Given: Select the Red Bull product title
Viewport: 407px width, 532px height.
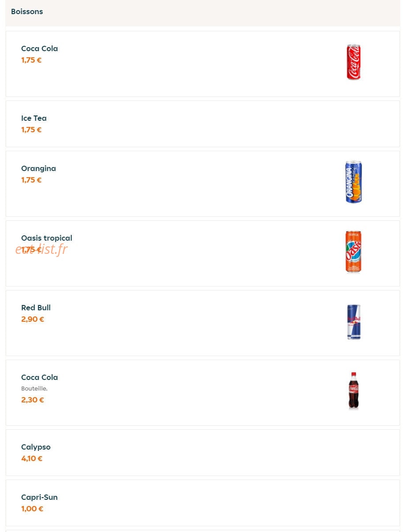Looking at the screenshot, I should coord(36,308).
